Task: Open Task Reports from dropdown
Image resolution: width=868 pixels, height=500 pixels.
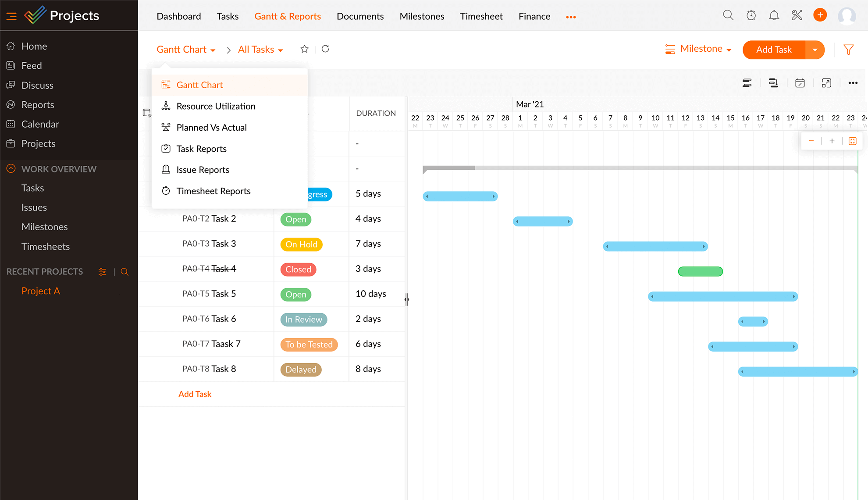Action: (x=201, y=149)
